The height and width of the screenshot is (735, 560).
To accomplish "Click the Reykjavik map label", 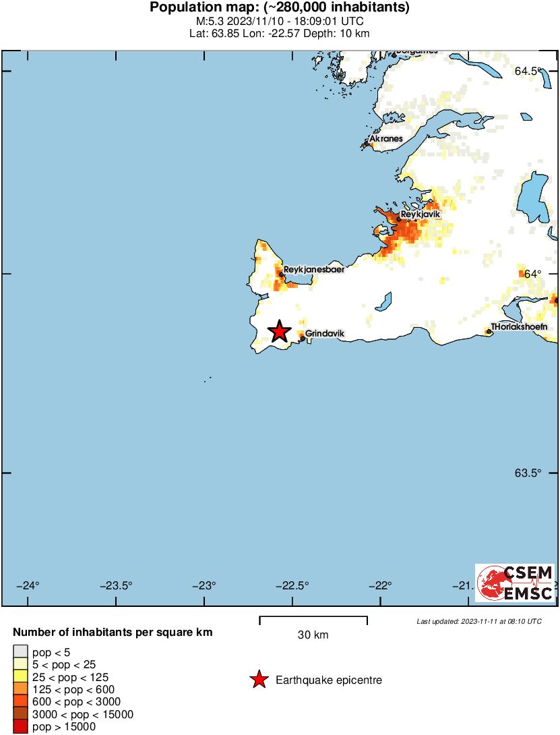I will [x=421, y=214].
